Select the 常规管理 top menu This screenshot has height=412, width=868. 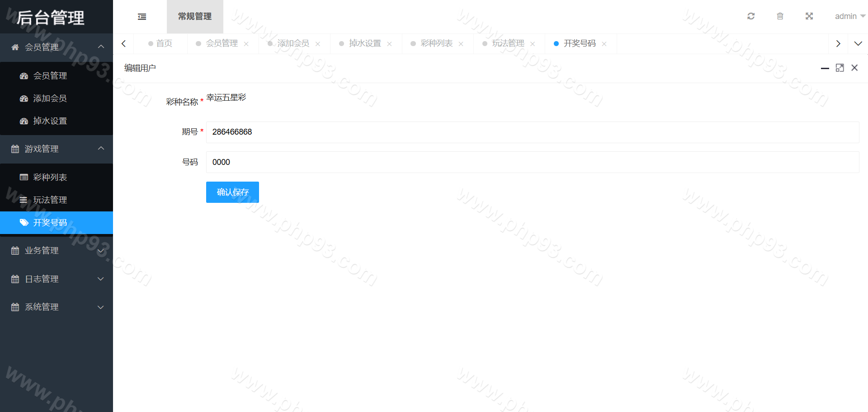[x=195, y=17]
